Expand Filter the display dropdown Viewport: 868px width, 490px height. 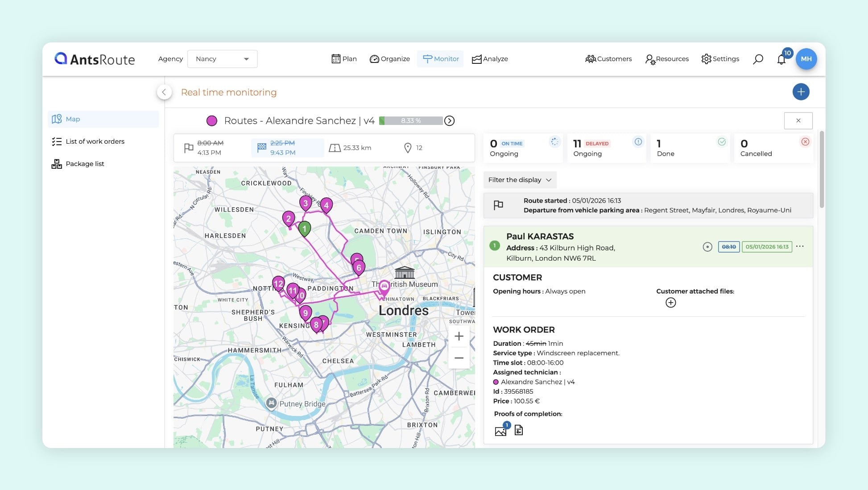tap(520, 180)
